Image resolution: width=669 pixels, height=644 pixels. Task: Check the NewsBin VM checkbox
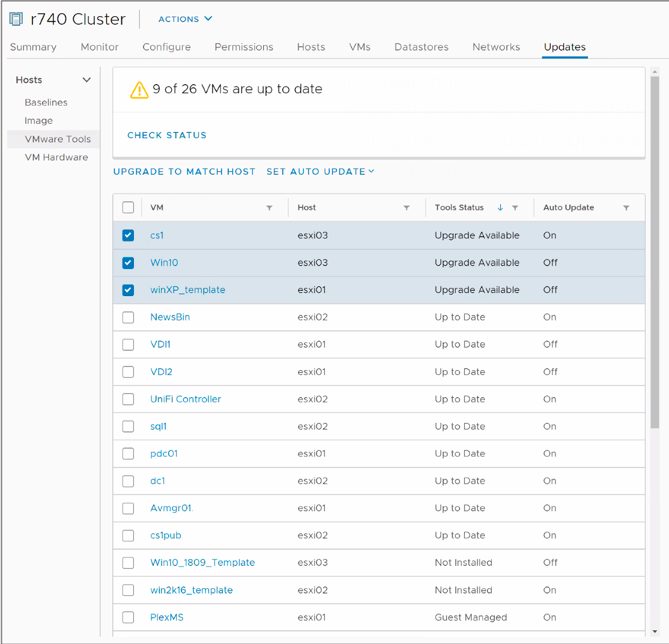[x=128, y=317]
